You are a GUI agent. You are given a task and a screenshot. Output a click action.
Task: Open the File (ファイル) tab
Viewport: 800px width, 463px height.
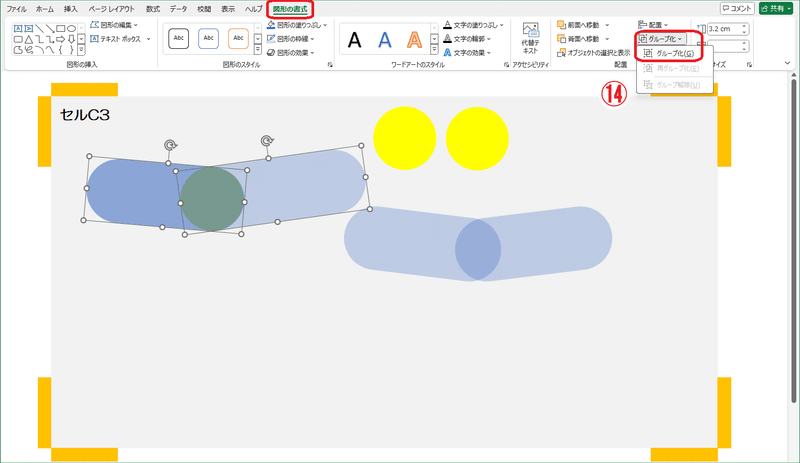tap(16, 9)
